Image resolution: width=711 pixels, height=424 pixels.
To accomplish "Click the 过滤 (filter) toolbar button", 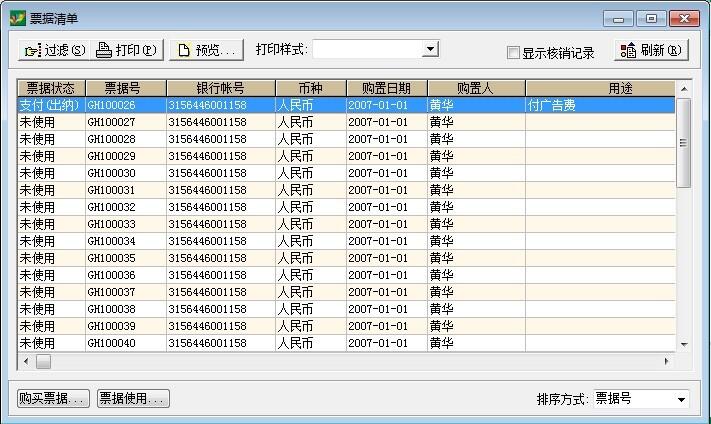I will (54, 50).
